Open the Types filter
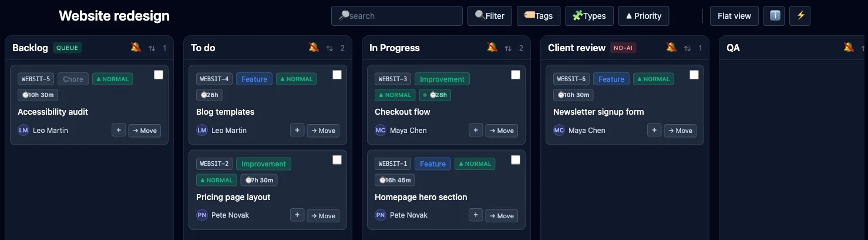Image resolution: width=868 pixels, height=240 pixels. [589, 16]
